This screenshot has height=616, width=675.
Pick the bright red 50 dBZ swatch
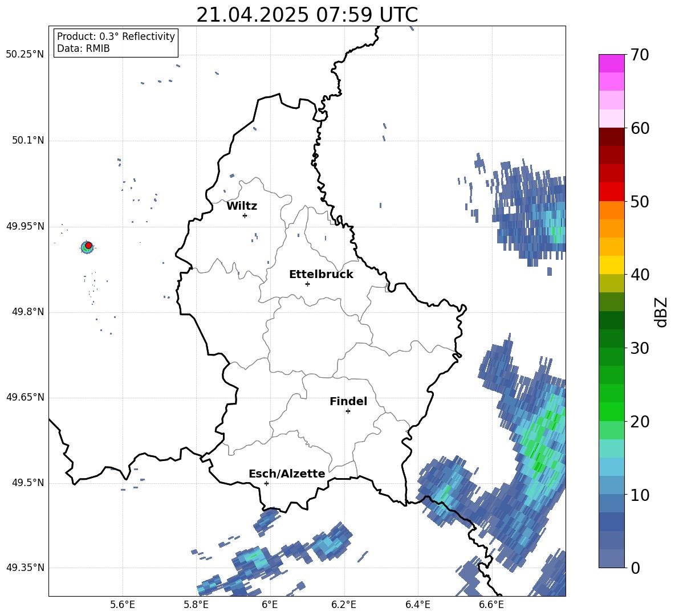tap(611, 192)
